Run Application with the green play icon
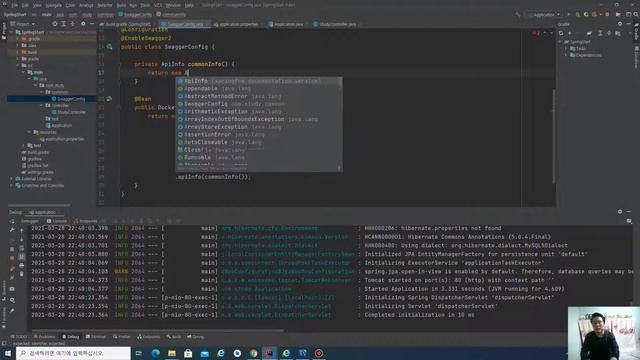 coord(569,15)
